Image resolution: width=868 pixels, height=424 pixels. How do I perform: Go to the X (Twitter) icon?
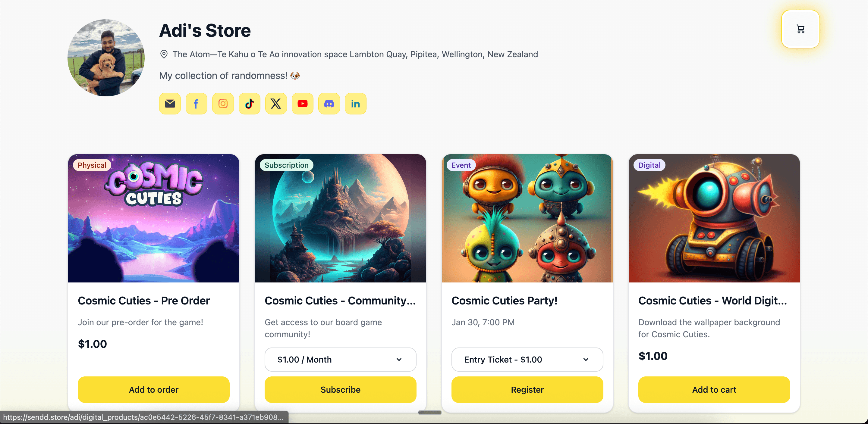click(x=276, y=103)
